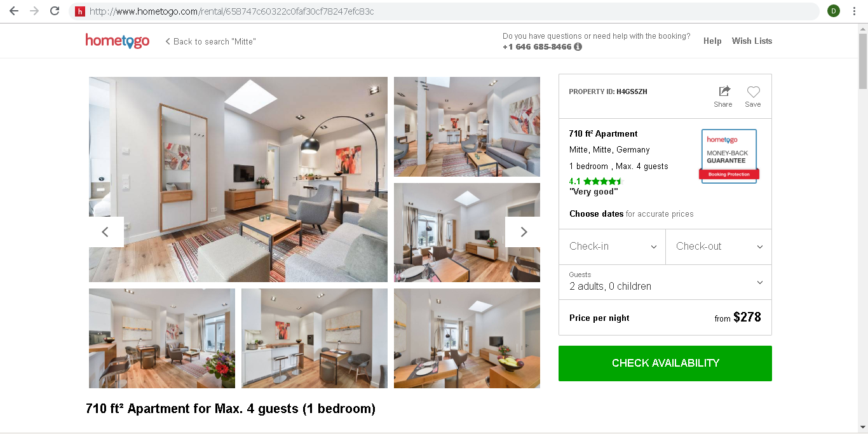Reload the page in the browser
The image size is (868, 434).
[x=55, y=11]
